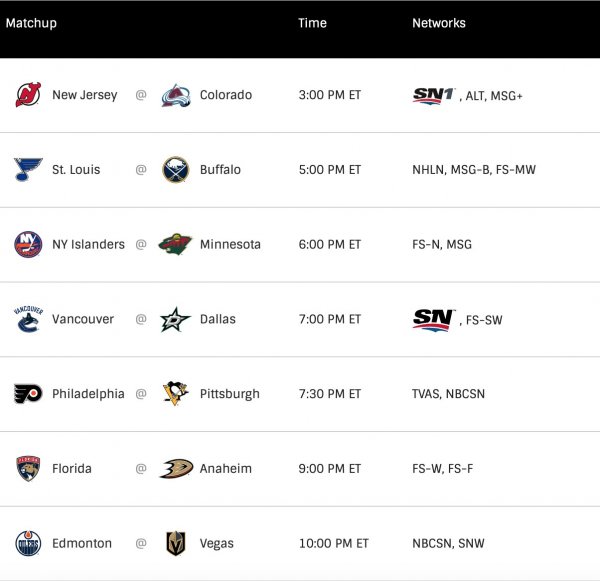Click the SN logo in Vancouver row

[x=434, y=319]
